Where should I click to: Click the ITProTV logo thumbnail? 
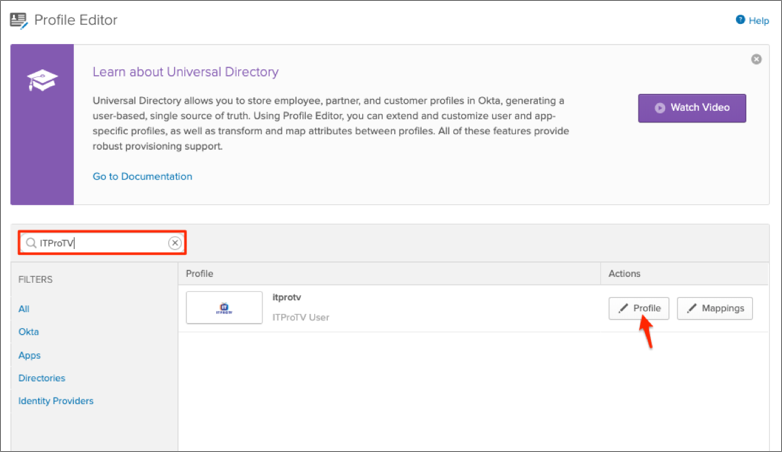point(223,309)
